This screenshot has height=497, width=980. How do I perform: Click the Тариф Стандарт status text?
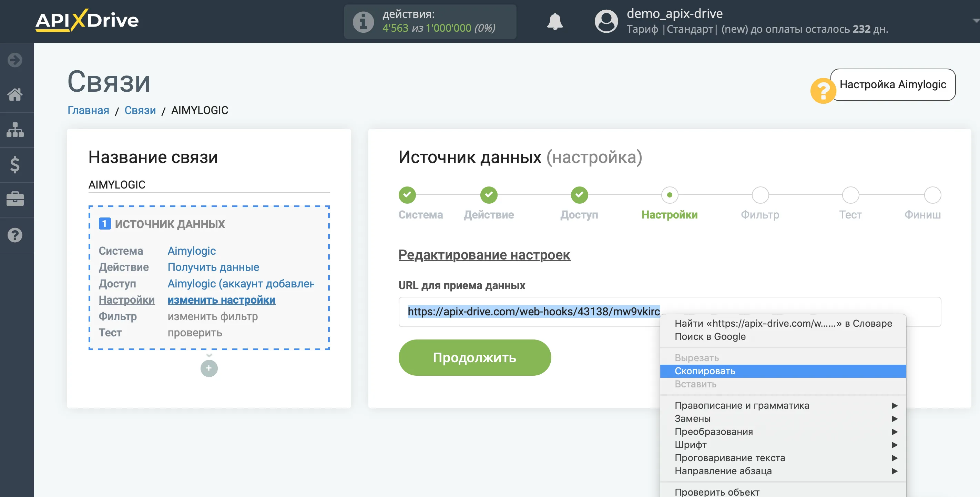(757, 29)
